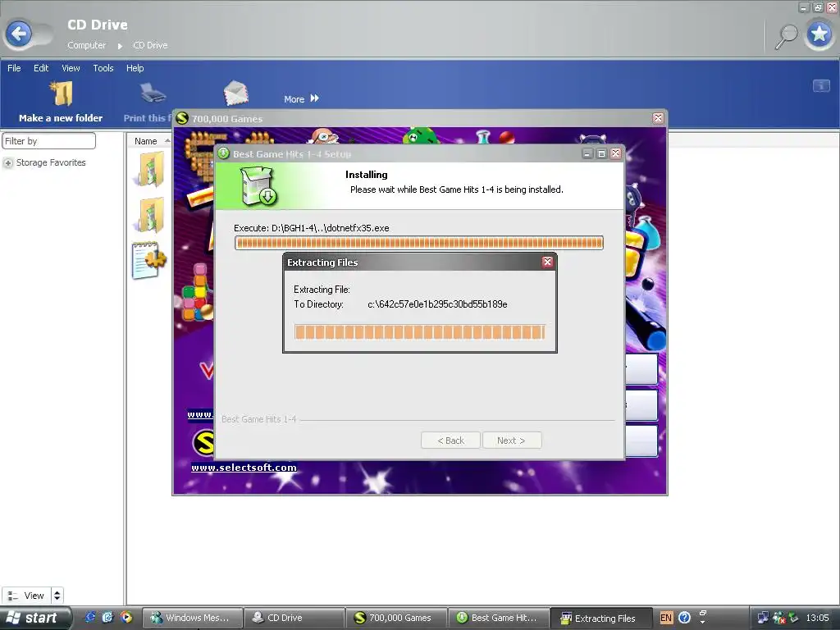Open the Edit menu
This screenshot has height=630, width=840.
click(x=41, y=68)
